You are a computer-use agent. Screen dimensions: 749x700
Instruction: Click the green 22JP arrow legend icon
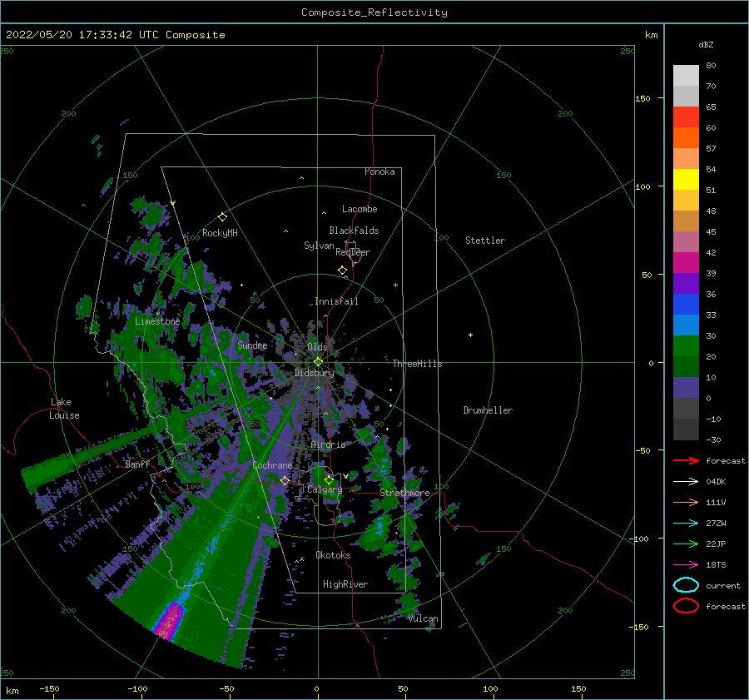point(686,544)
